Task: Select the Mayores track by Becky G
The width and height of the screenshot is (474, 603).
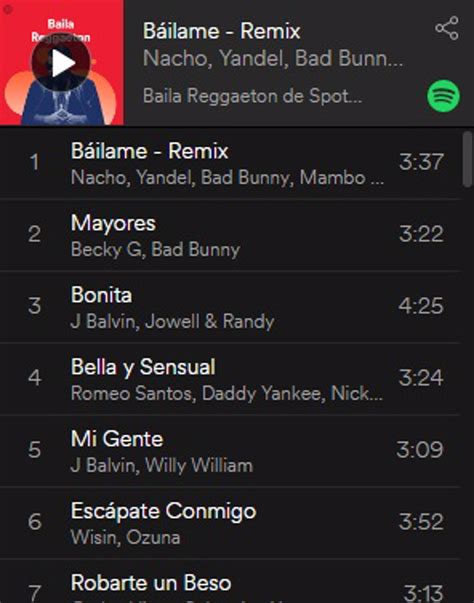Action: click(x=231, y=235)
